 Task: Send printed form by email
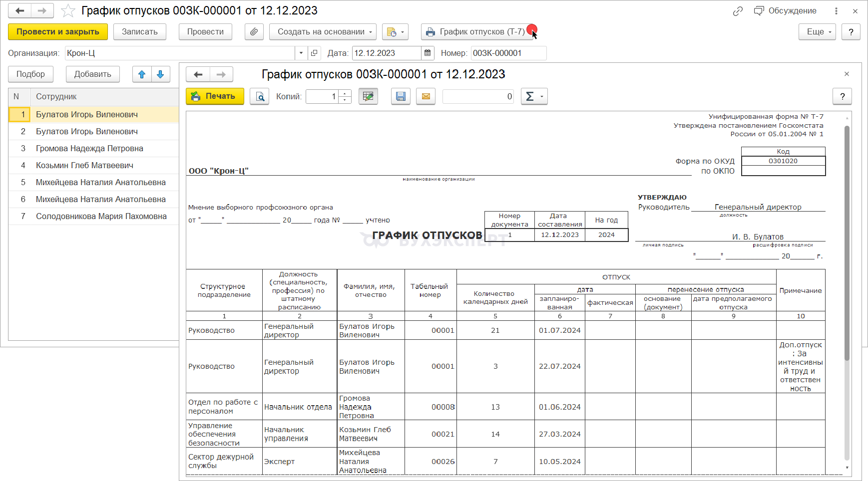point(426,96)
